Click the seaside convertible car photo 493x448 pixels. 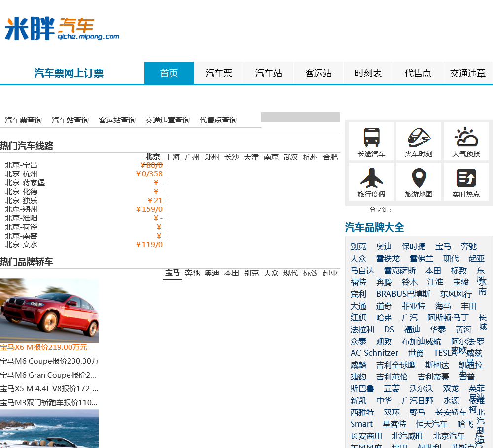click(49, 428)
